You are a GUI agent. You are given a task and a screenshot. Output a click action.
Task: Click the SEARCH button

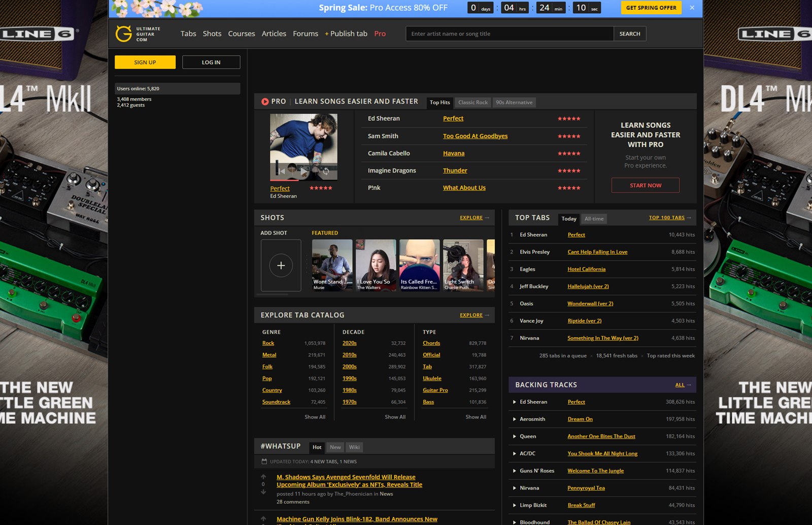pyautogui.click(x=630, y=34)
